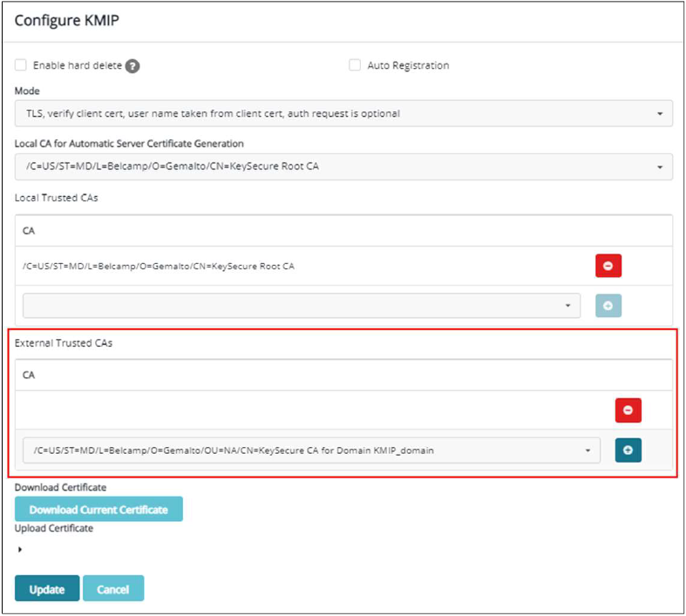Enable the hard delete checkbox
The width and height of the screenshot is (686, 616).
21,65
